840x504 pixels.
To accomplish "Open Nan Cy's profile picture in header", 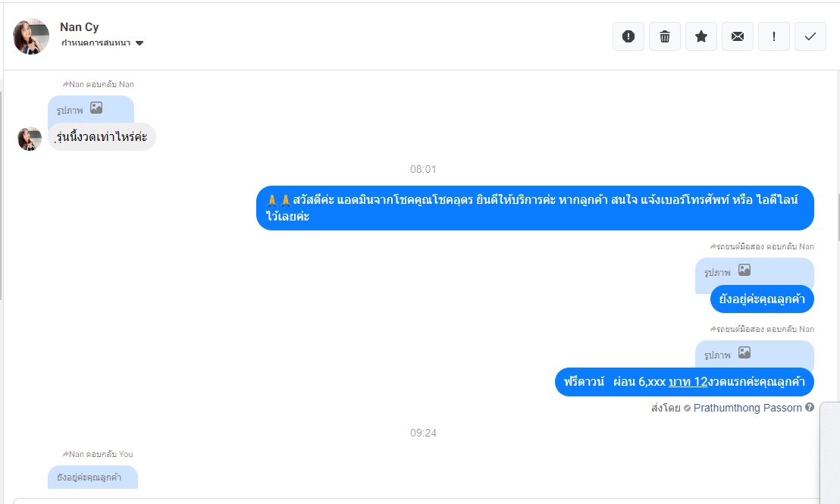I will click(x=31, y=36).
